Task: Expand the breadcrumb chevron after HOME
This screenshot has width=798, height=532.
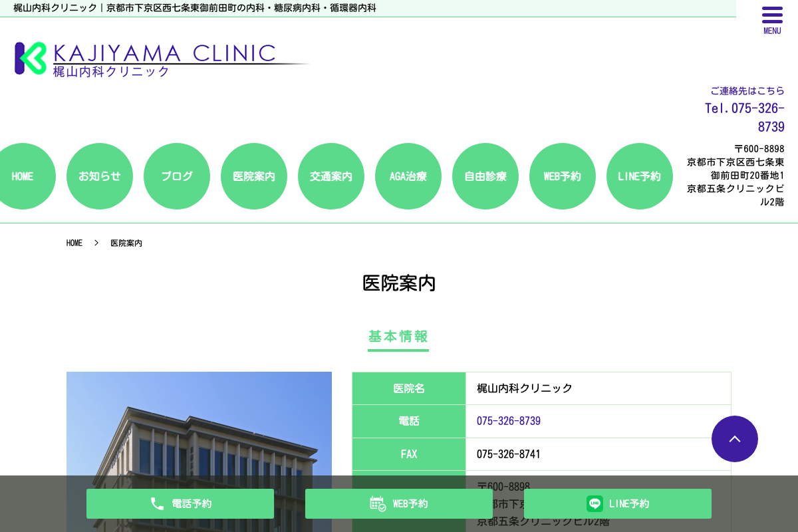Action: coord(96,243)
